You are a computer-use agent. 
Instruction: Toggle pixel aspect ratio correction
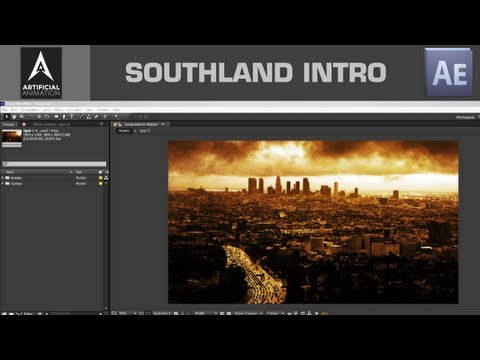289,313
